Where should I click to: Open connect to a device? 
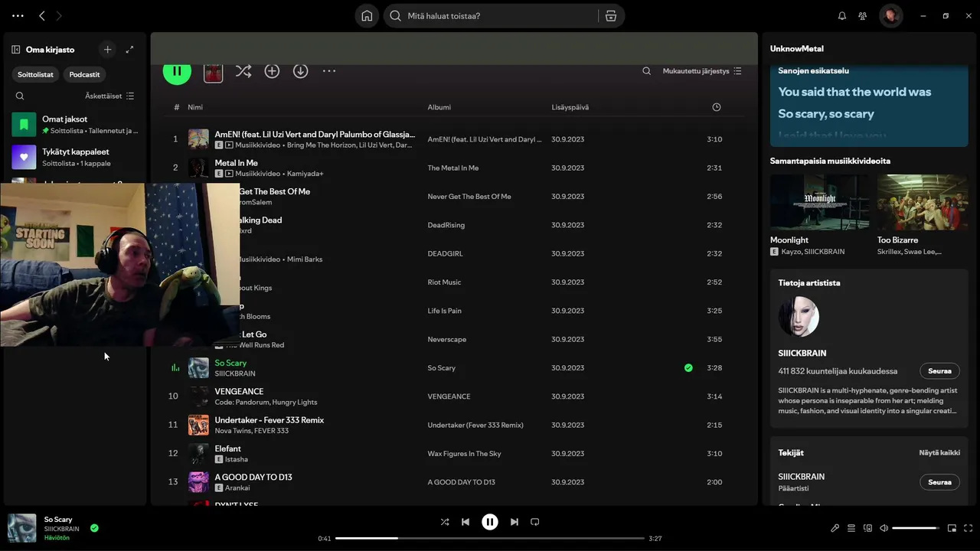coord(867,528)
